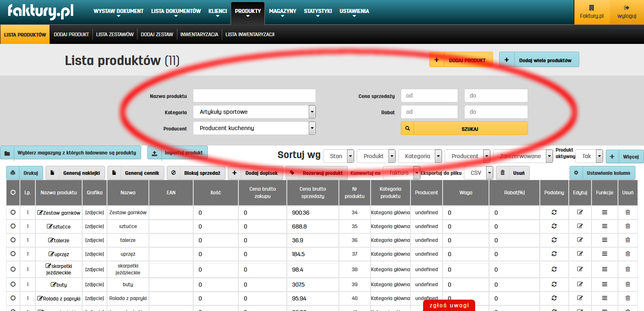Click the trash icon for Zestaw garnków row

pyautogui.click(x=628, y=212)
